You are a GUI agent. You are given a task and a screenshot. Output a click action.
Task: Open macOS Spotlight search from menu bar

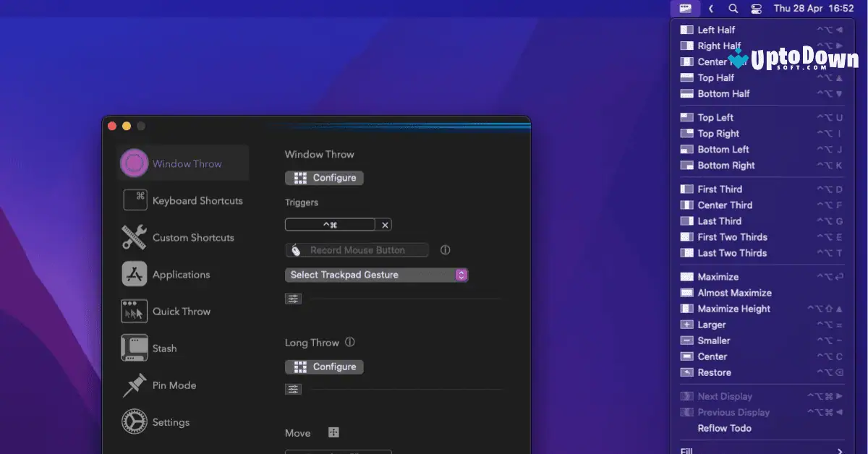click(733, 8)
